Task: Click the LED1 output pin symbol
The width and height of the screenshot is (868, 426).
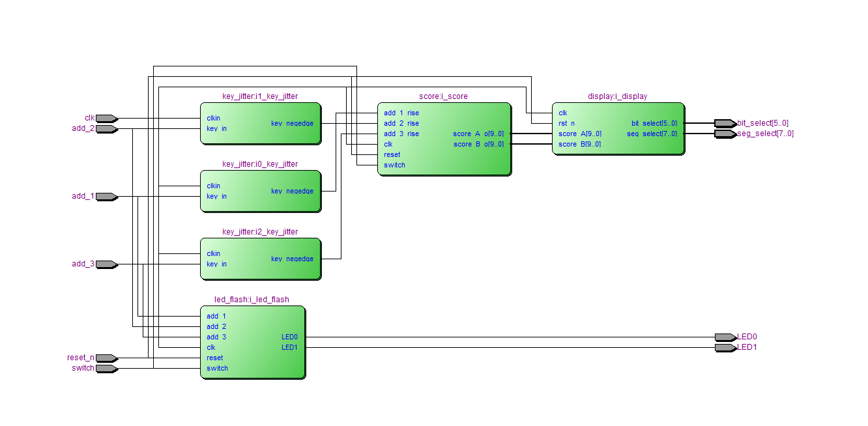Action: 725,348
